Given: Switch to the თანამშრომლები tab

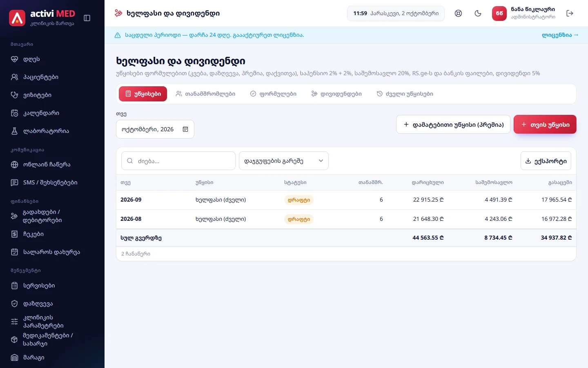Looking at the screenshot, I should click(x=205, y=94).
